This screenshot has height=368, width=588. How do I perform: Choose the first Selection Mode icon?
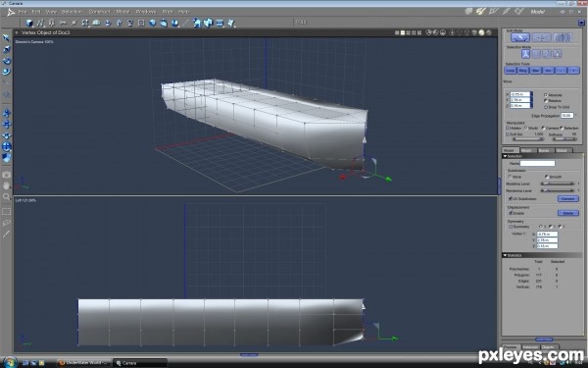coord(525,54)
